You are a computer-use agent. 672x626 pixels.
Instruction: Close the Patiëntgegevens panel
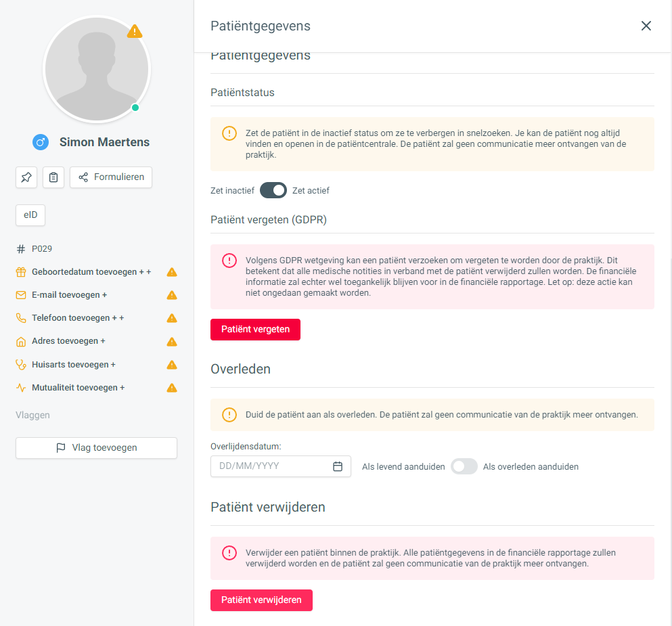[x=646, y=26]
